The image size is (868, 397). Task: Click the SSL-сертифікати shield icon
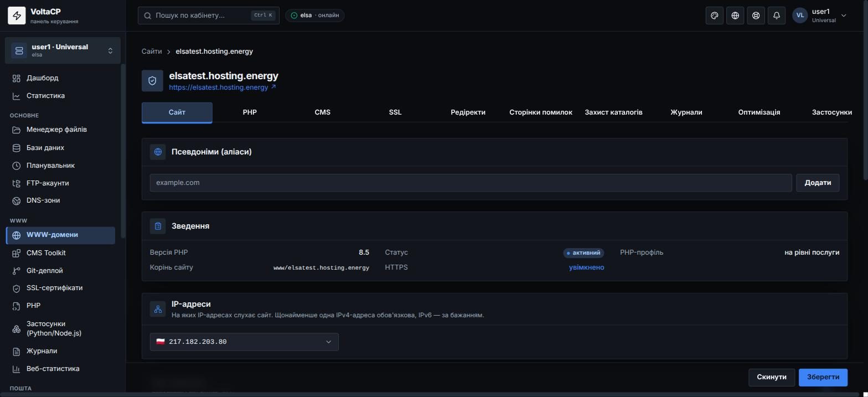[x=17, y=288]
